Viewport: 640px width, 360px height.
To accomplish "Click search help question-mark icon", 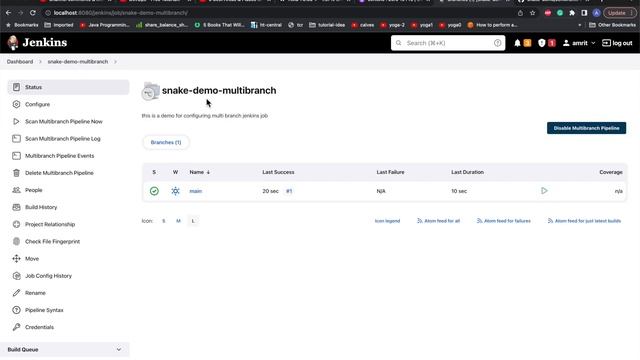I will pyautogui.click(x=497, y=43).
